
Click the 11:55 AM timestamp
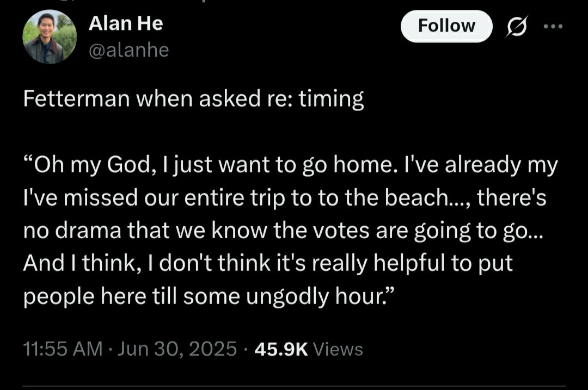[x=63, y=349]
